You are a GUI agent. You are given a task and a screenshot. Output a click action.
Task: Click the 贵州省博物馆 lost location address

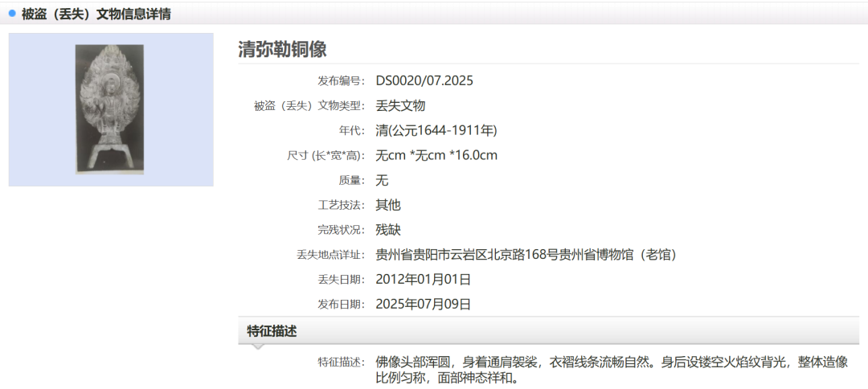(526, 255)
